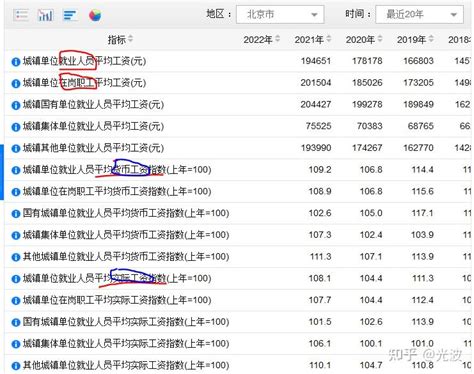
Task: Select the 指标 column header text
Action: point(117,40)
